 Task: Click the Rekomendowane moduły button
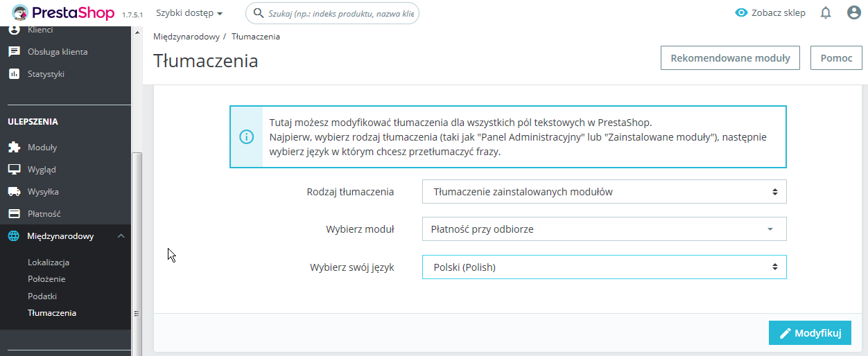[x=730, y=58]
